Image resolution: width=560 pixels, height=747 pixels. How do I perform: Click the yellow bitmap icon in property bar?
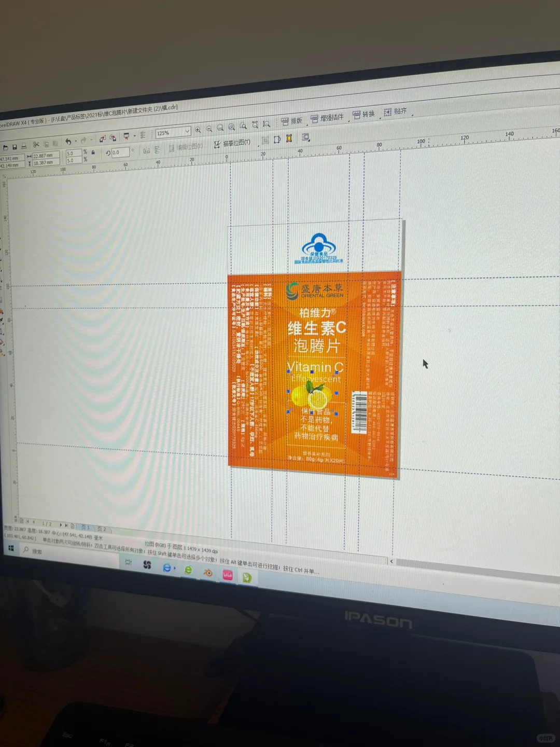289,138
